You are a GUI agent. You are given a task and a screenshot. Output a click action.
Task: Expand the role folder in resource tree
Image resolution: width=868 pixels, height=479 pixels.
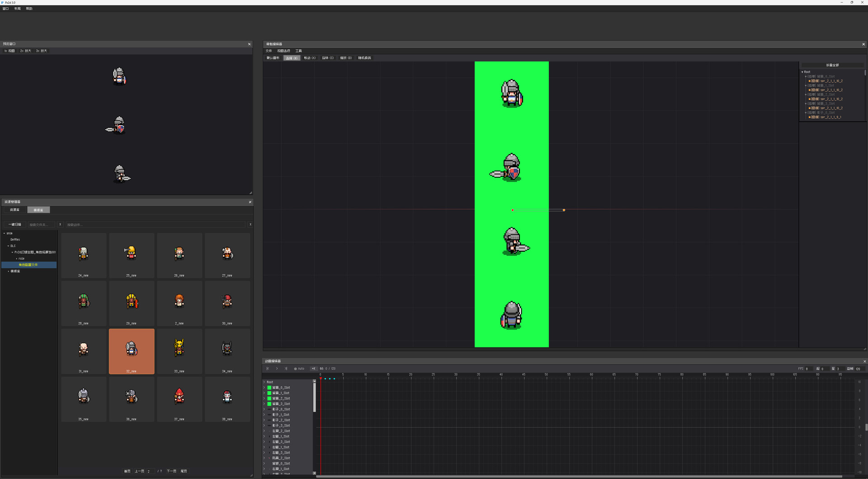[x=17, y=259]
